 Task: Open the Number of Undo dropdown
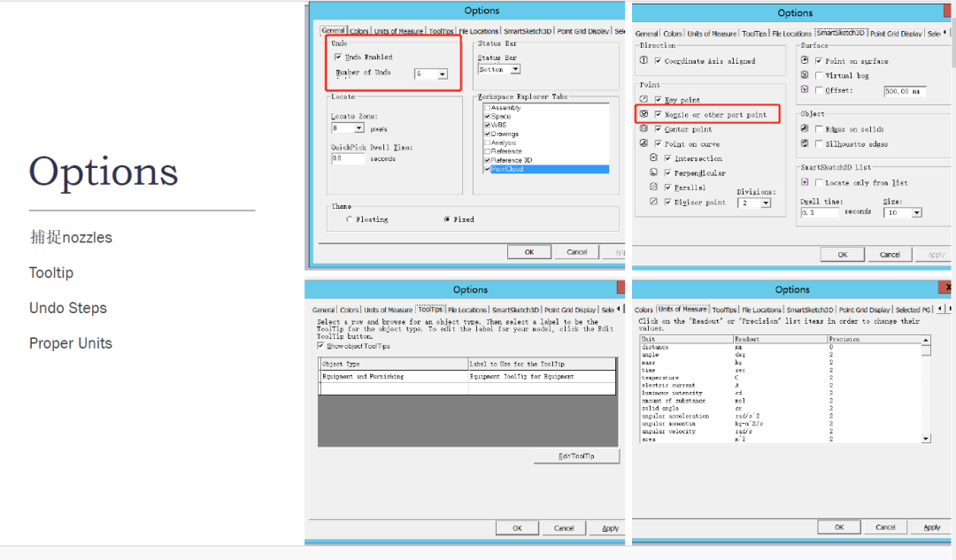point(443,74)
